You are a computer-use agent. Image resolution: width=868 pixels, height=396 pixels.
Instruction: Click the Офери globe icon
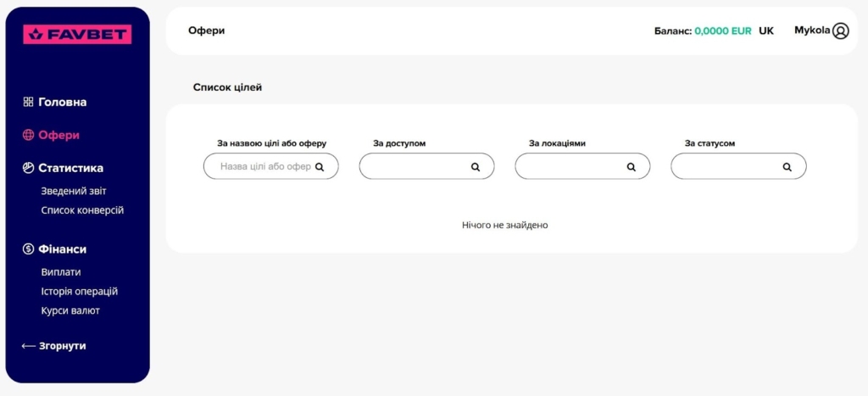[x=28, y=135]
